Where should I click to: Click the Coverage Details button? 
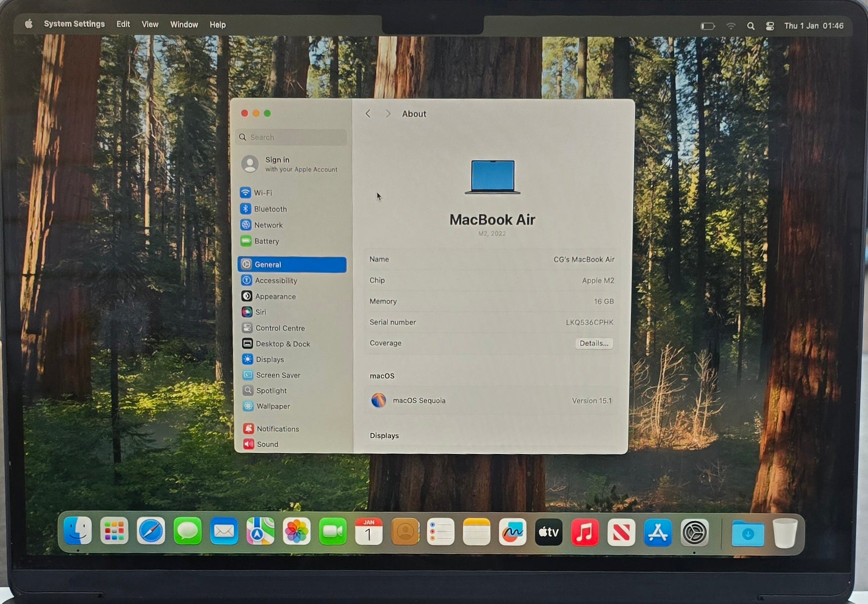594,343
